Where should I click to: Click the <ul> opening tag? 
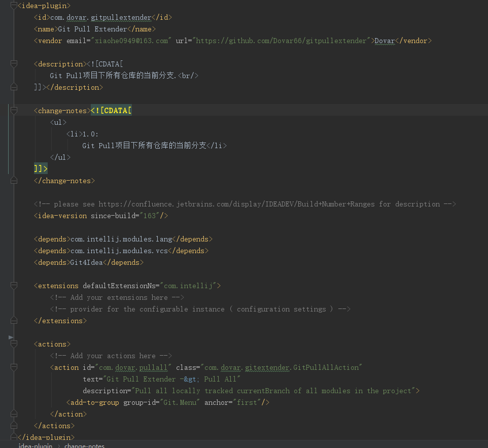[58, 122]
